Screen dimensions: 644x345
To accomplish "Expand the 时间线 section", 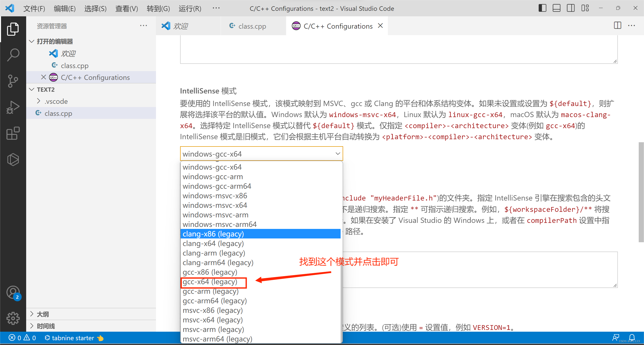I will point(91,326).
